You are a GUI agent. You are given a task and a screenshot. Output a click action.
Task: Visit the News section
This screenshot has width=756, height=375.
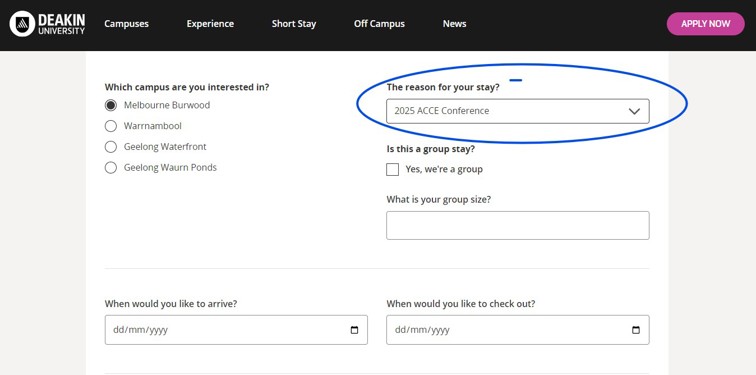click(455, 24)
